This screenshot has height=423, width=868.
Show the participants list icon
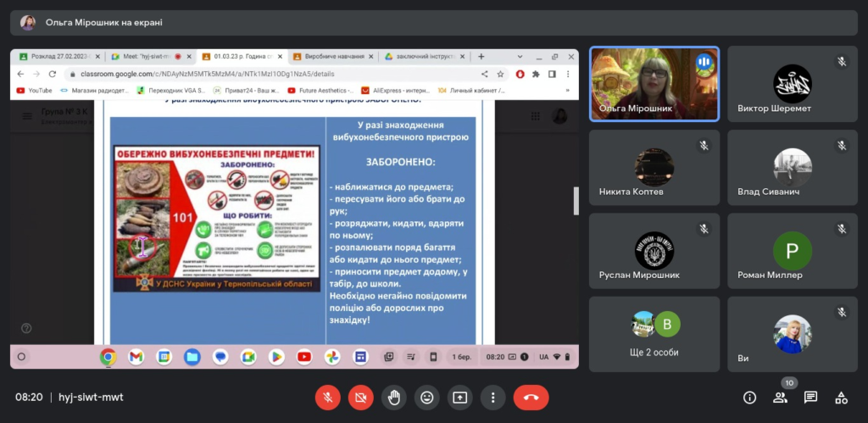(780, 397)
